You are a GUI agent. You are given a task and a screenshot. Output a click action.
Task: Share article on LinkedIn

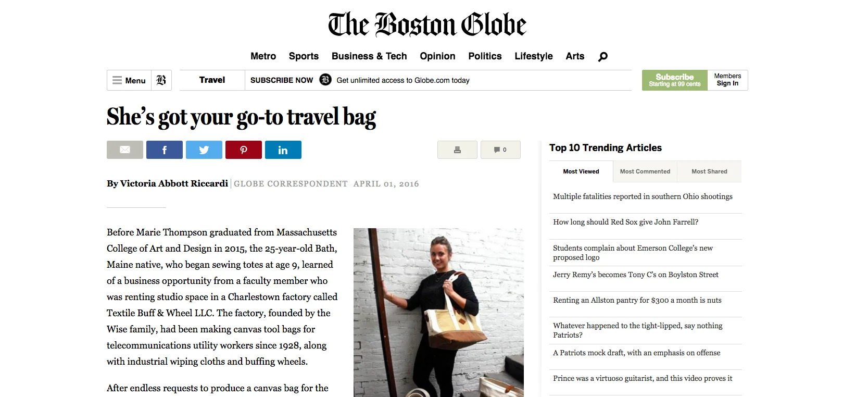(283, 150)
